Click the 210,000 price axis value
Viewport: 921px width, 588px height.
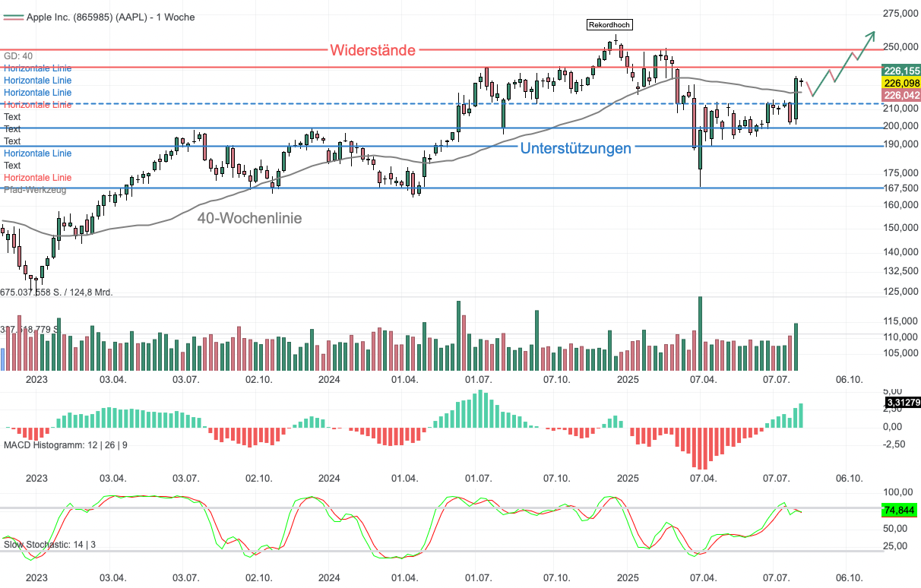[x=900, y=109]
